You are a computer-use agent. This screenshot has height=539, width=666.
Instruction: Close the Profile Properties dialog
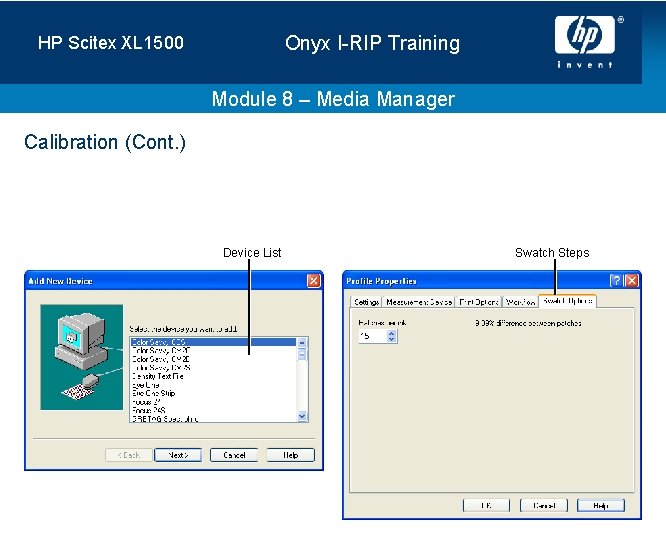coord(632,280)
